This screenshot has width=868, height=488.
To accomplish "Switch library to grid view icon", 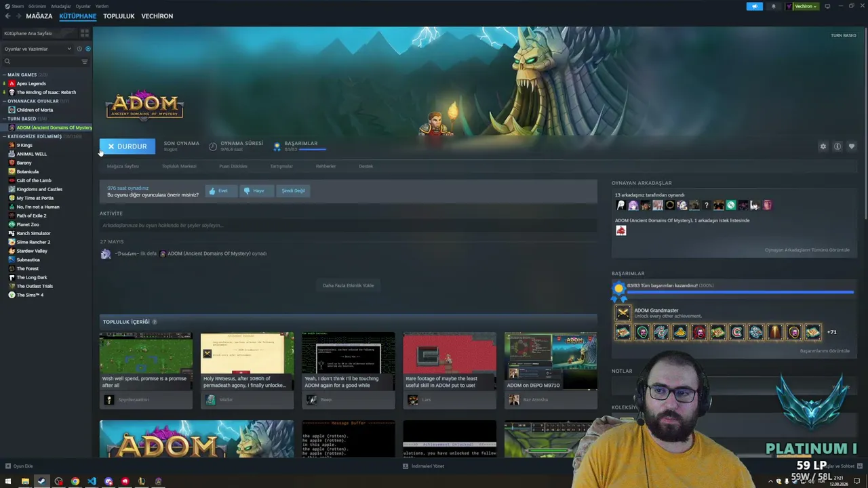I will click(85, 33).
